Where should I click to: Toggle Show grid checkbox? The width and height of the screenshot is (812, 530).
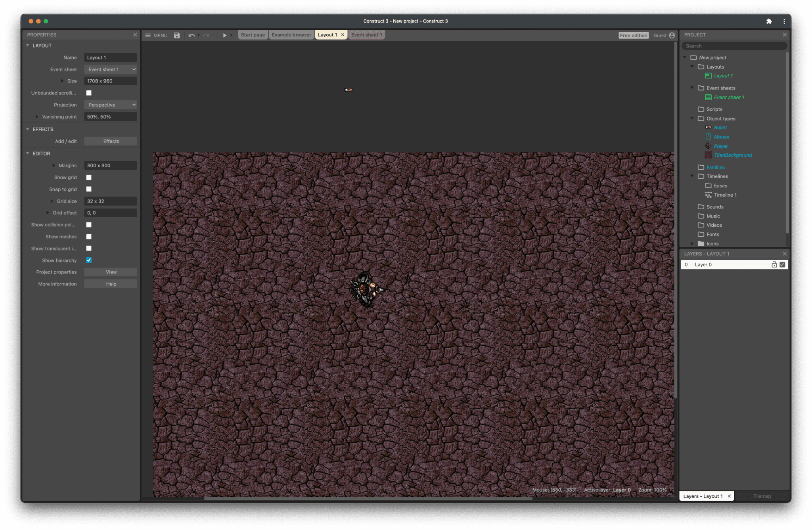(x=89, y=177)
